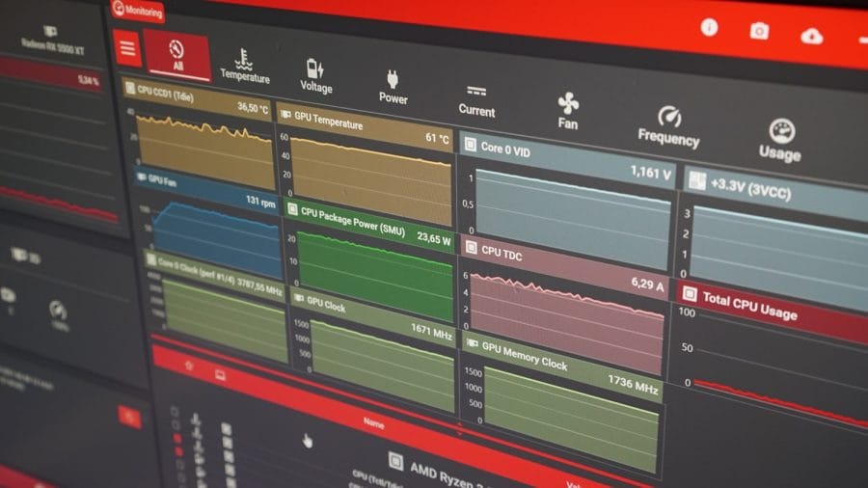Click the CPU TDC graph panel
Image resolution: width=868 pixels, height=488 pixels.
pos(566,313)
